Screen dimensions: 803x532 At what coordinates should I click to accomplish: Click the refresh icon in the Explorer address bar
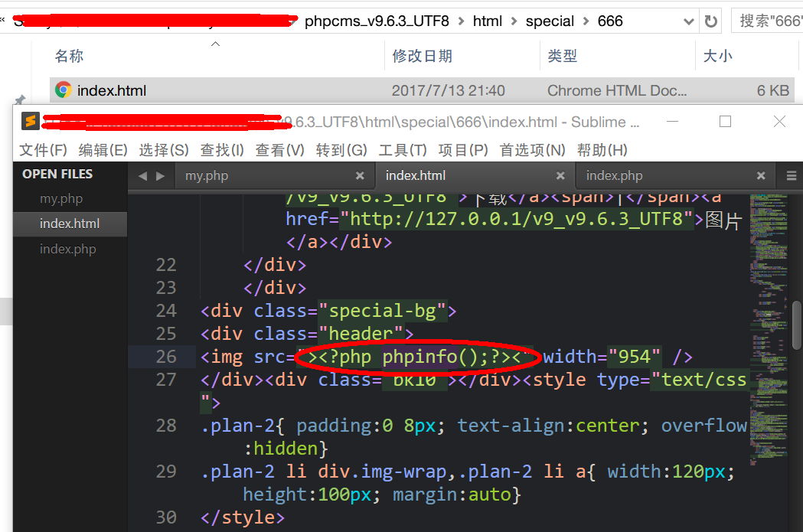tap(710, 21)
